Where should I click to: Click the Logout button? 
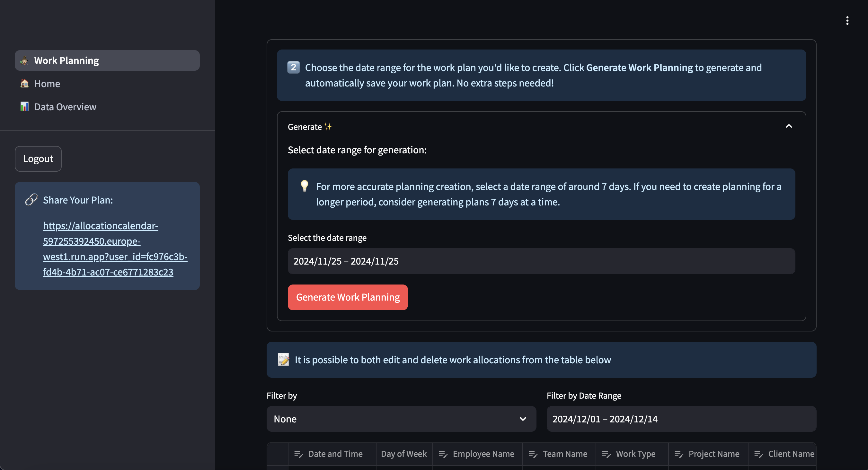pyautogui.click(x=38, y=158)
